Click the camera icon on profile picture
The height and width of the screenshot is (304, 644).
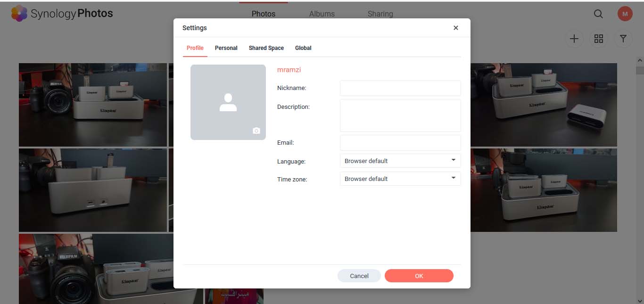(256, 131)
